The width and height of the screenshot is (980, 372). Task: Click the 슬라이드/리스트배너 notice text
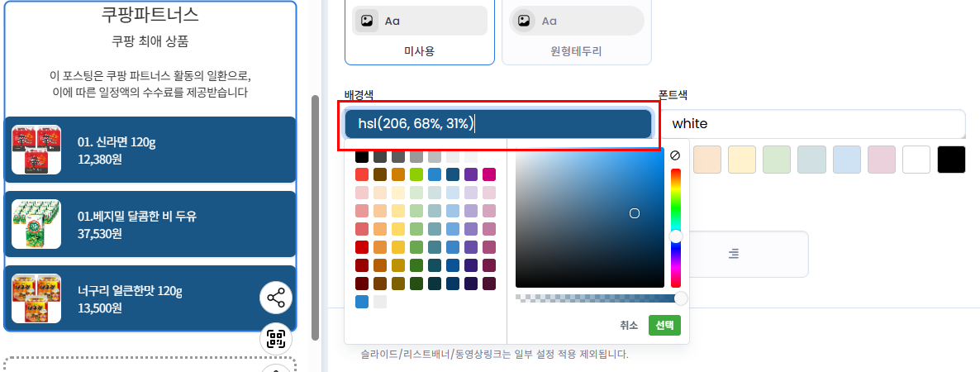[x=494, y=354]
